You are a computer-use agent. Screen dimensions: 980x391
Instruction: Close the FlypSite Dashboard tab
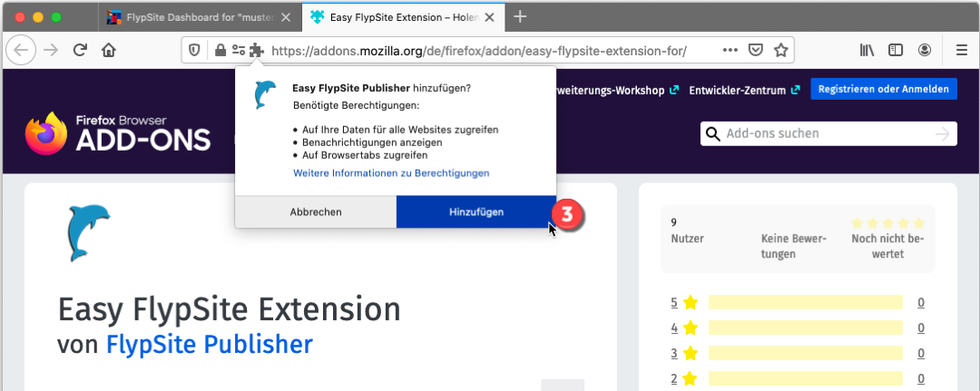[x=286, y=17]
